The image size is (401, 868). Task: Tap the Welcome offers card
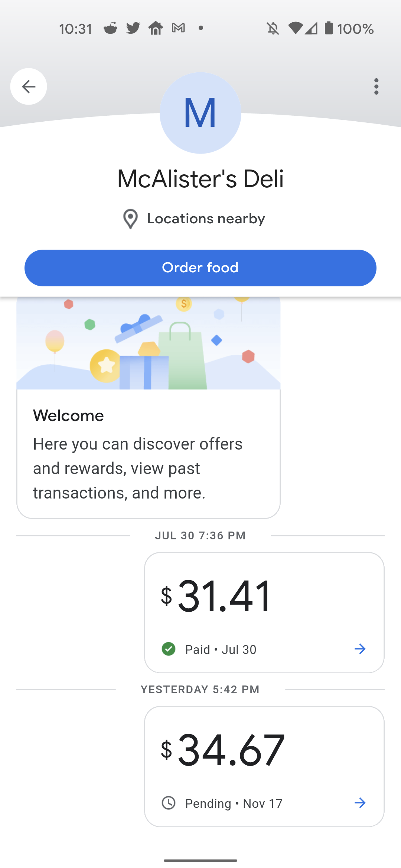tap(148, 453)
